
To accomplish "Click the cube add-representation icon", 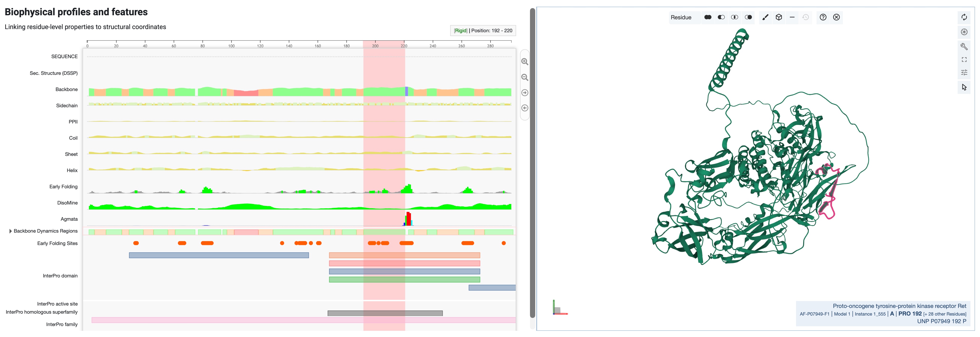I will 779,17.
